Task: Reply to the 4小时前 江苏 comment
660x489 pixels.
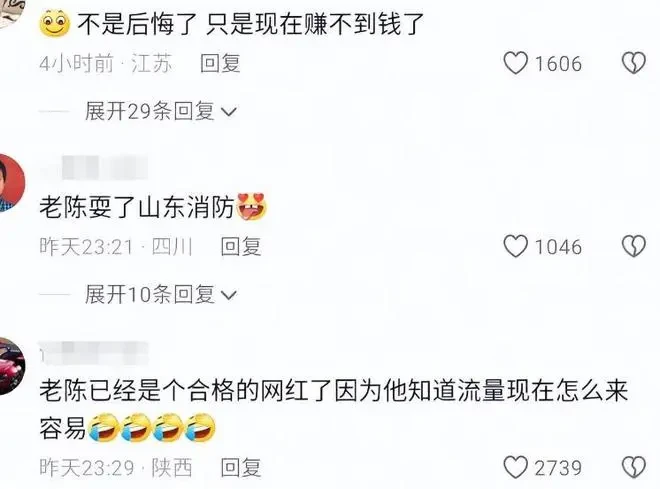Action: pos(220,64)
